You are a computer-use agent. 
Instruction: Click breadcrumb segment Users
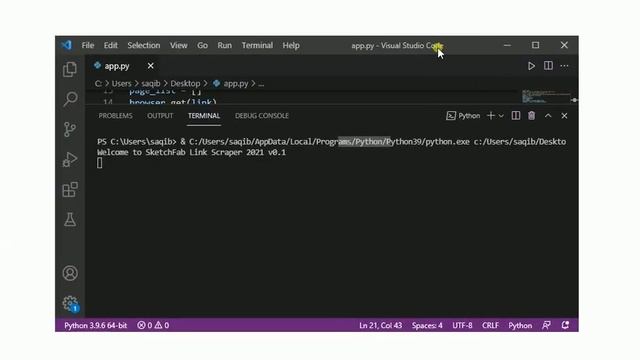click(x=121, y=84)
